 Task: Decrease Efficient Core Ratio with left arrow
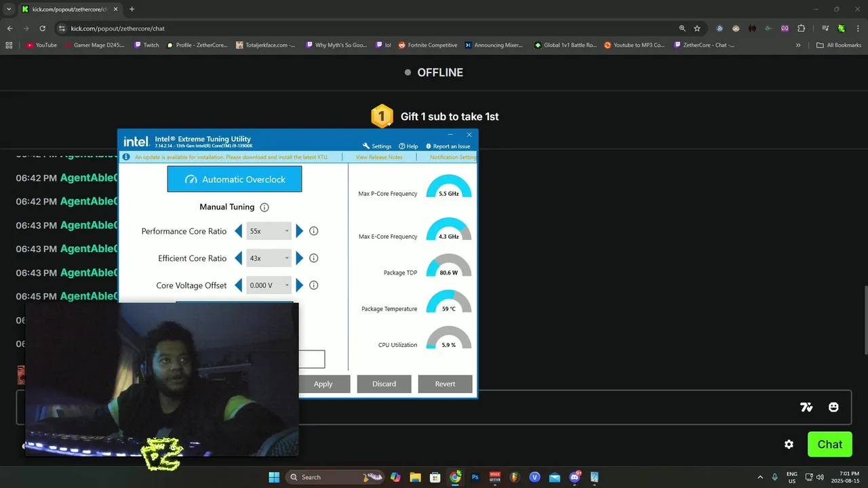(x=238, y=258)
